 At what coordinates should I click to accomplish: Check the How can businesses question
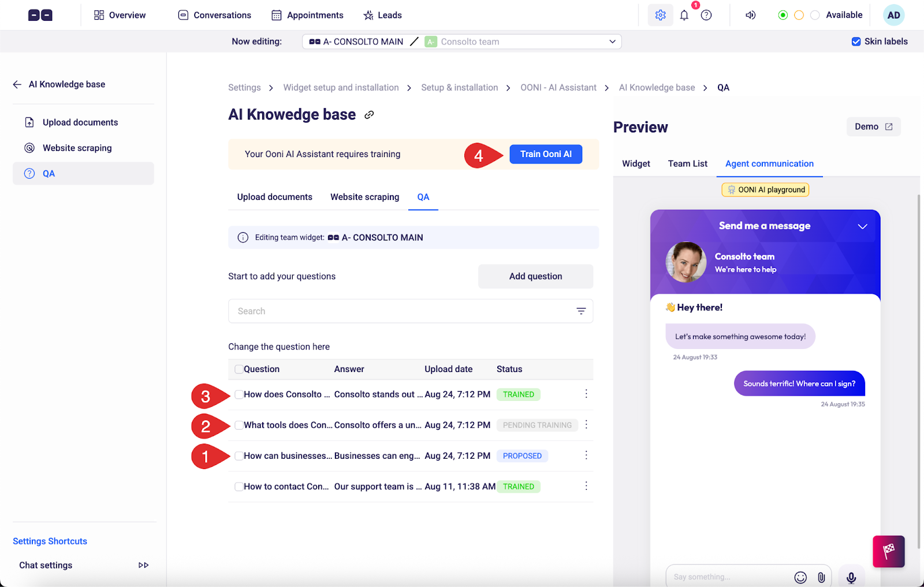239,456
